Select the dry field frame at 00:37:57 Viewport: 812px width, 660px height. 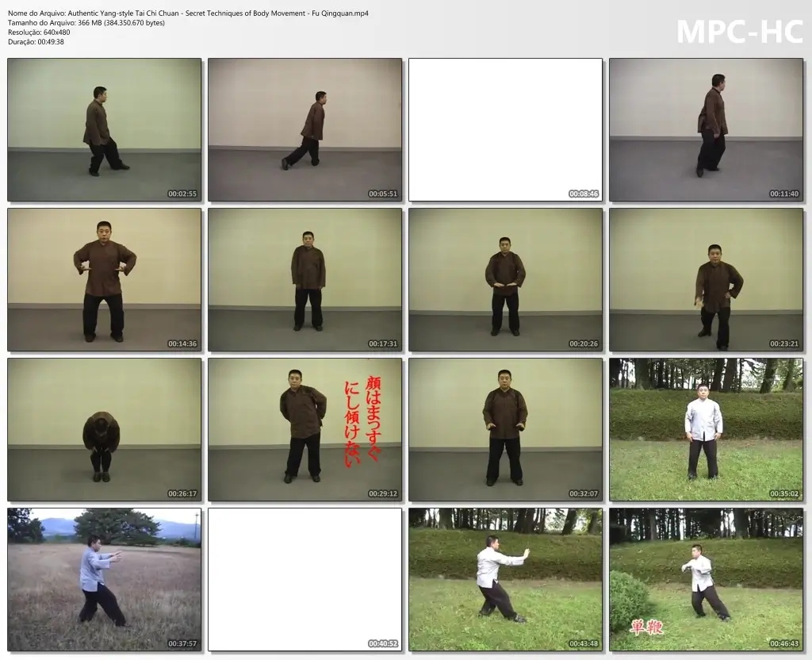click(x=104, y=579)
